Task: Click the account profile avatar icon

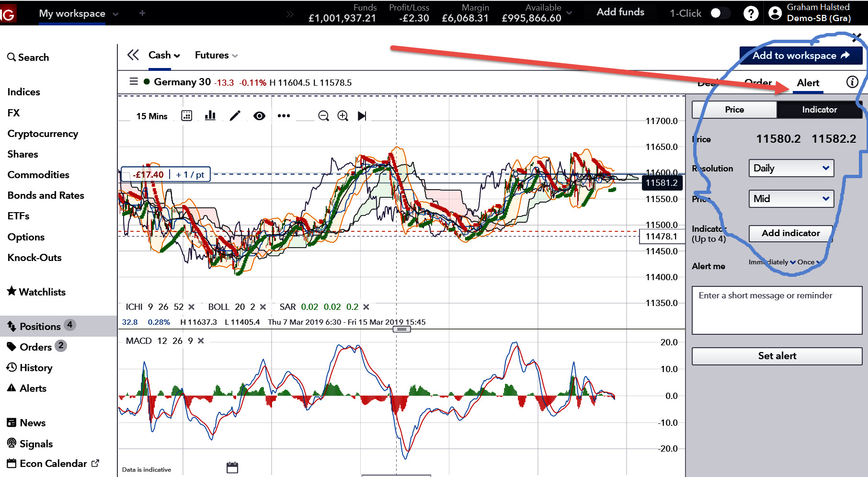Action: 775,13
